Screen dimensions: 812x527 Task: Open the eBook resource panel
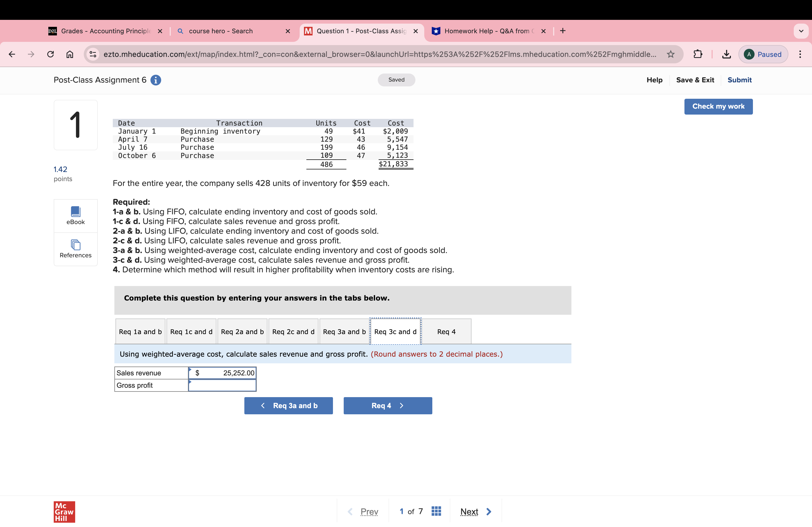pyautogui.click(x=75, y=215)
